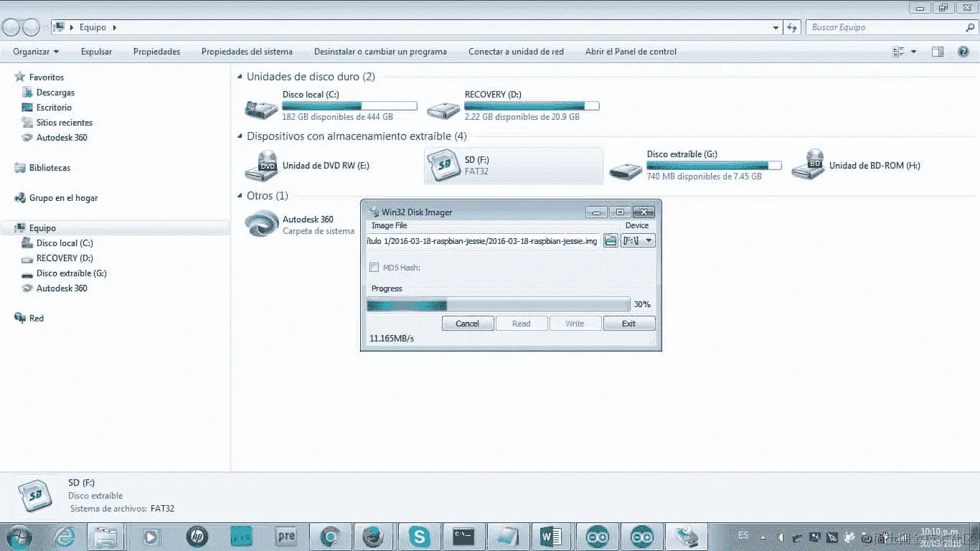Select Equipo in the navigation pane
Viewport: 980px width, 551px height.
tap(42, 228)
